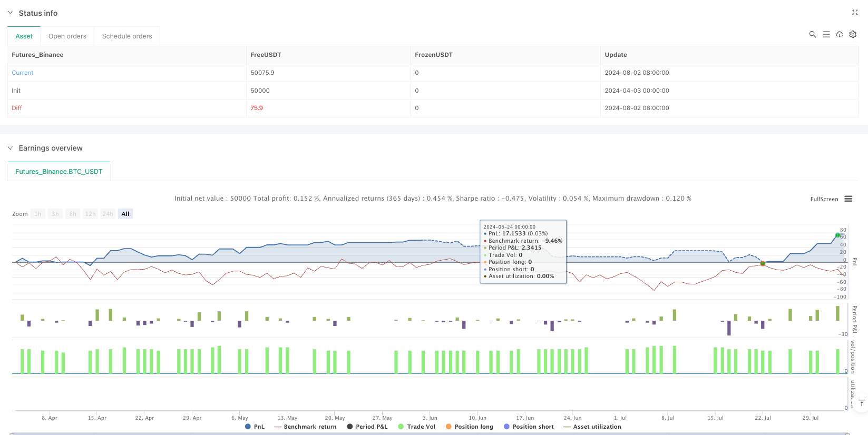
Task: Select the Futures_Binance.BTC_USDT tab
Action: click(59, 172)
